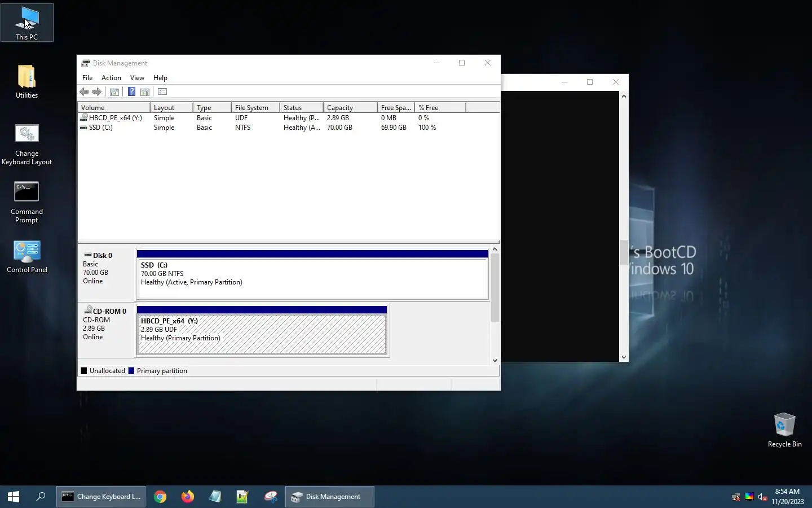Select the HBCD_PE_x64 (Y:) partition block on CD-ROM 0
Screen dimensions: 812x508
click(x=262, y=330)
